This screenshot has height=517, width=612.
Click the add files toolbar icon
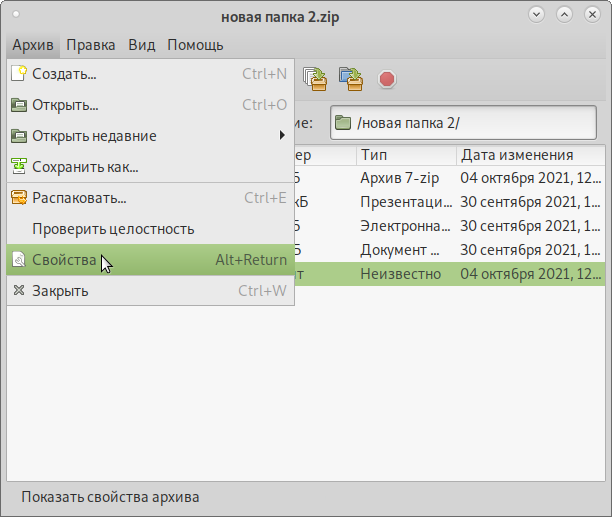point(317,78)
